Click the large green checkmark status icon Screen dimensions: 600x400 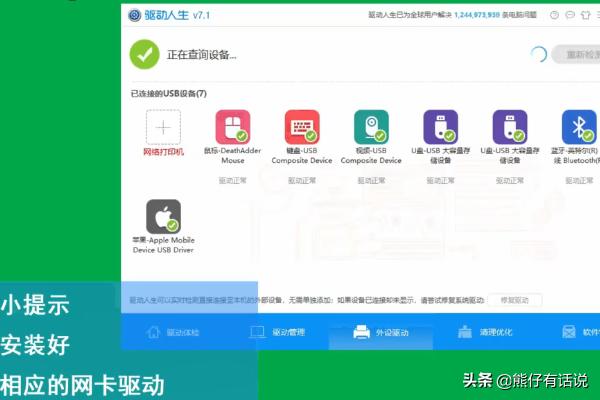145,53
